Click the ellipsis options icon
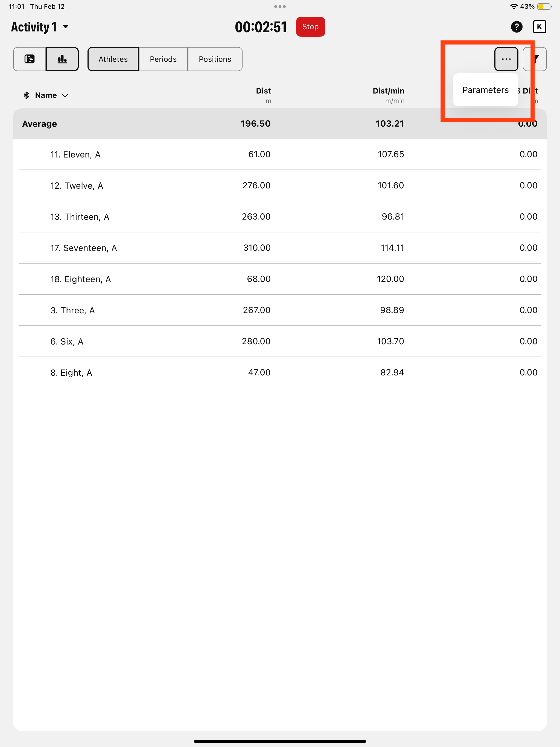This screenshot has height=747, width=560. 506,59
